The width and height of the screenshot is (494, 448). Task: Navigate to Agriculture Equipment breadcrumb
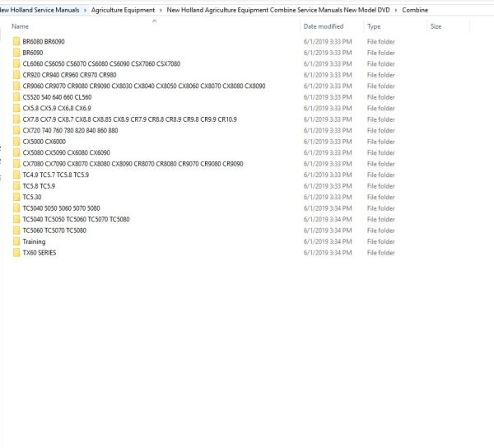123,10
